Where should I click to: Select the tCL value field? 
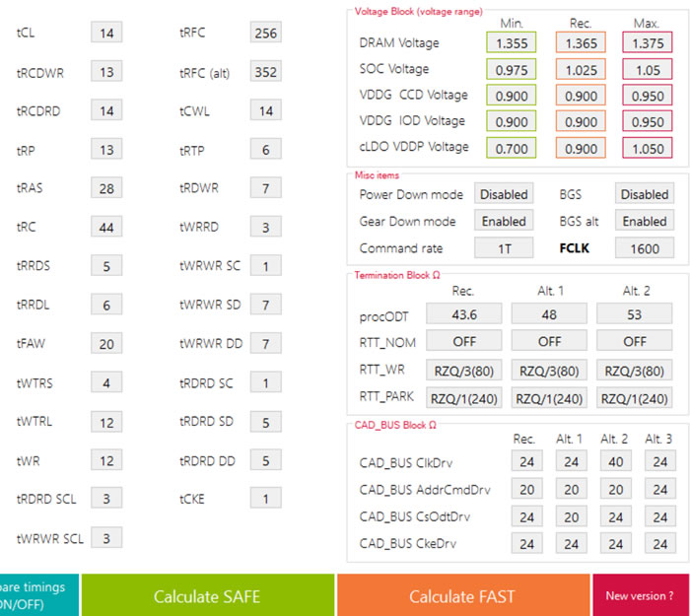[106, 34]
